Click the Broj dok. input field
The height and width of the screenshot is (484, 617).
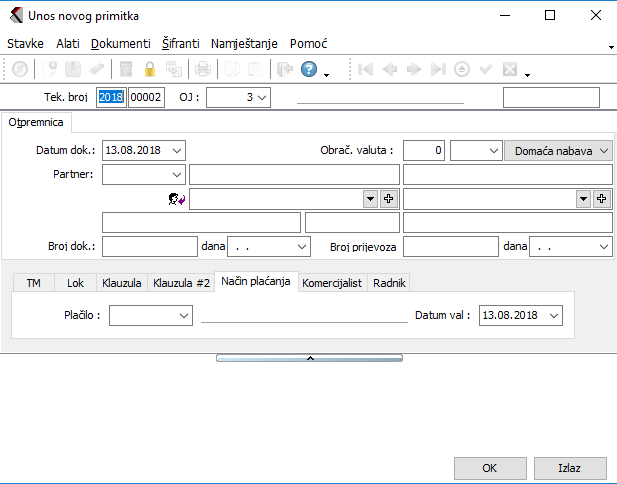150,245
